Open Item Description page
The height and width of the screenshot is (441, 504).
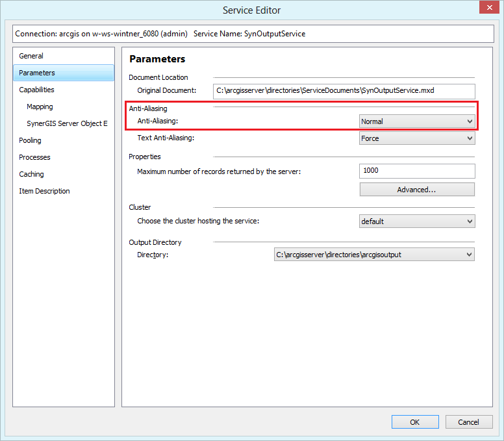[x=44, y=191]
